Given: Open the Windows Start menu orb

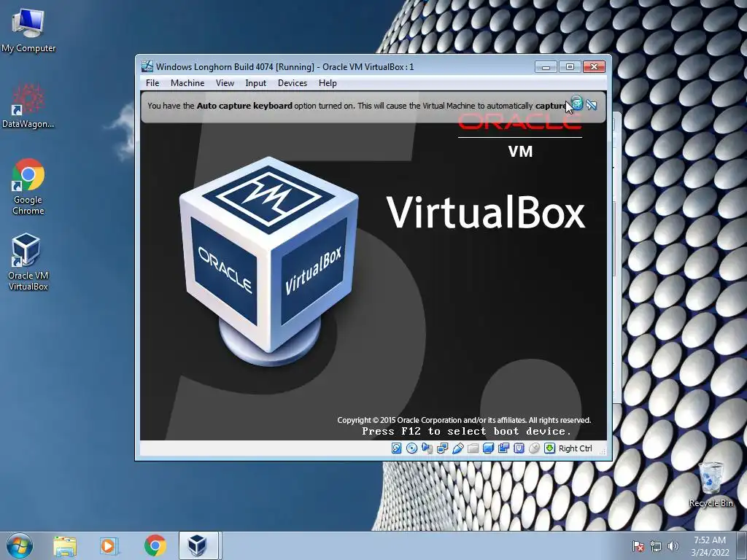Looking at the screenshot, I should pyautogui.click(x=20, y=545).
